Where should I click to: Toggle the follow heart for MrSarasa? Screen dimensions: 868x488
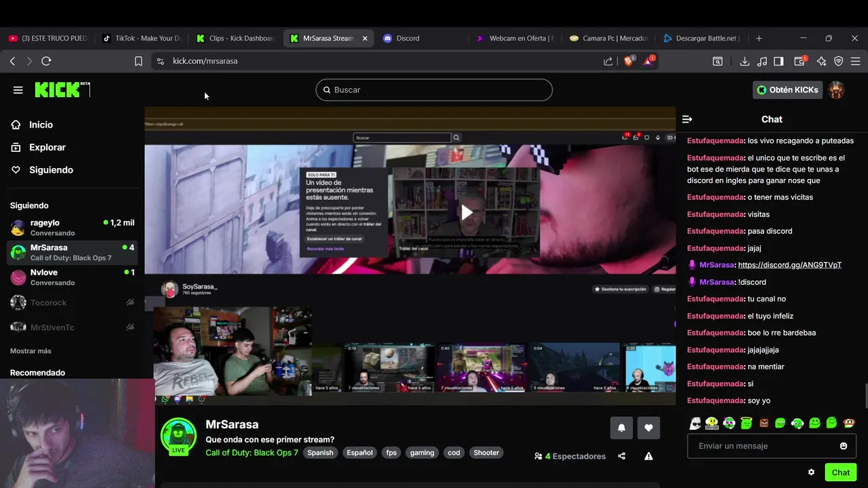pyautogui.click(x=648, y=428)
